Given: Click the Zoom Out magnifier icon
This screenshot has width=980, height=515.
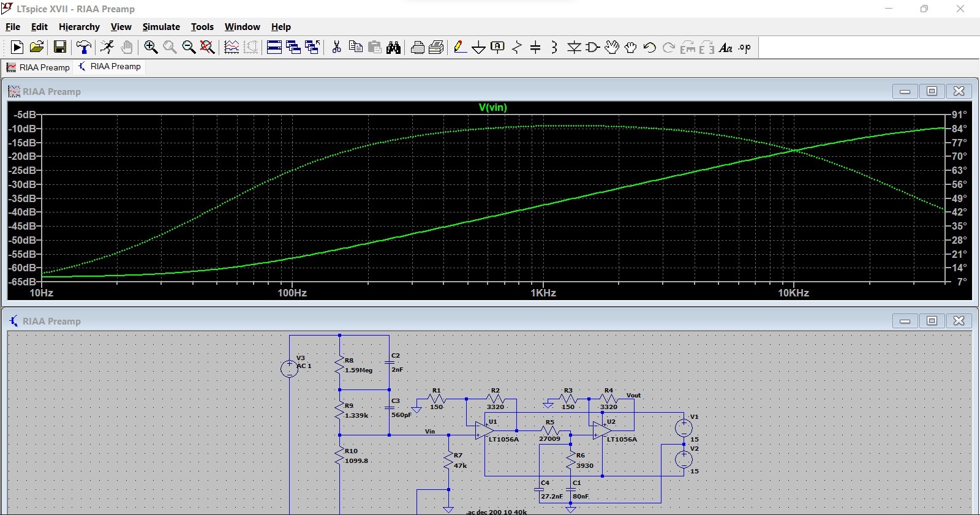Looking at the screenshot, I should tap(189, 47).
